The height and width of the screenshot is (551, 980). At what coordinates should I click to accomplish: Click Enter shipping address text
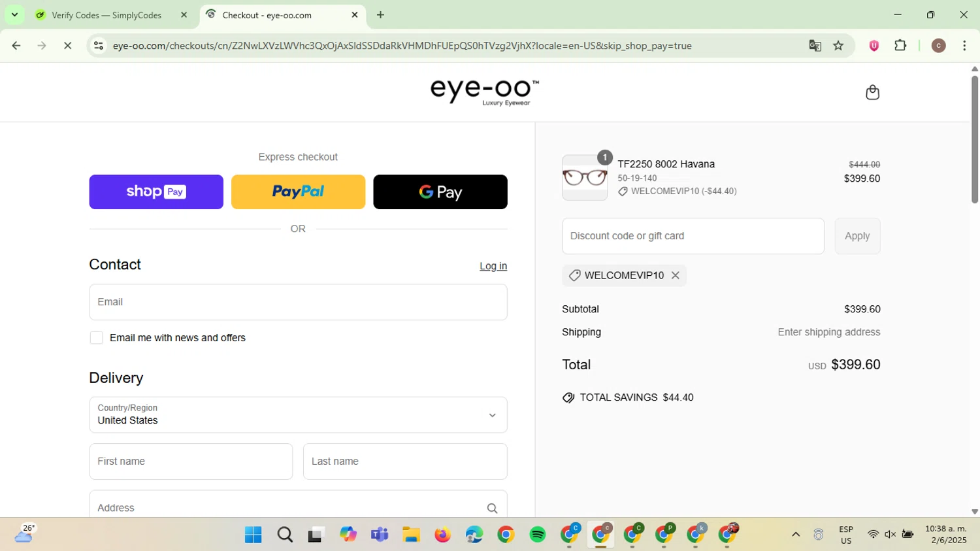tap(829, 333)
